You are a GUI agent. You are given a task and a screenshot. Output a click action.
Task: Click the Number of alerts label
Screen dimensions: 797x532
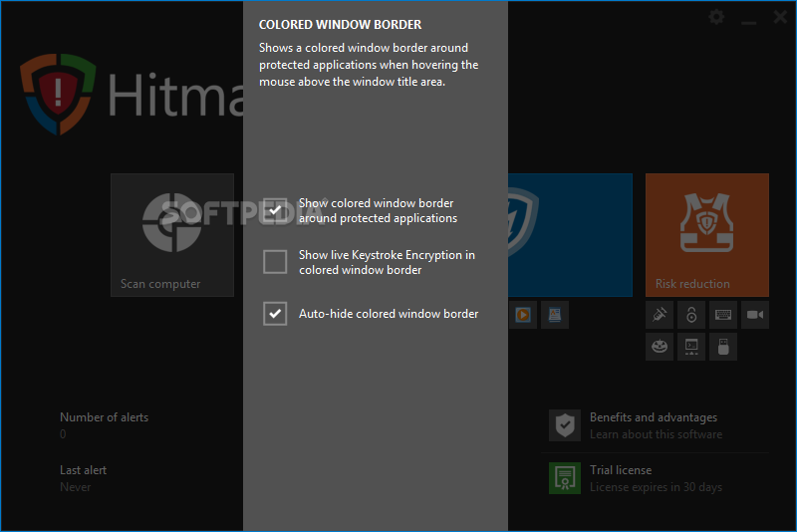point(105,417)
